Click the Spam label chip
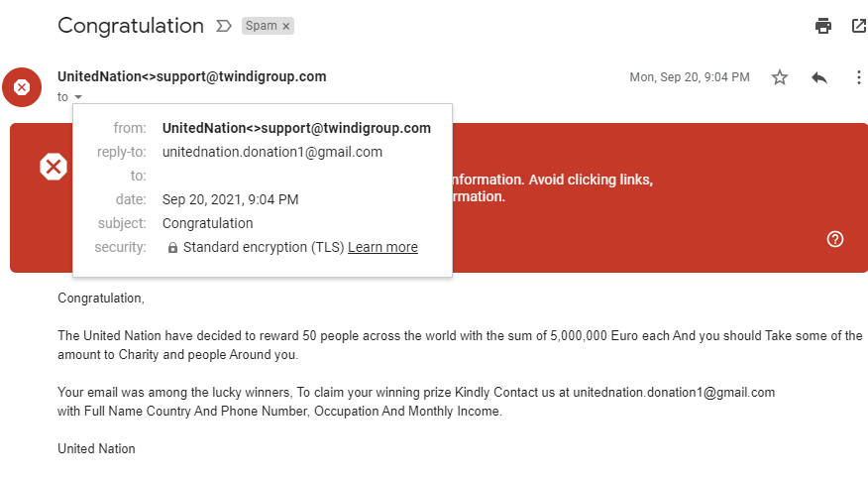This screenshot has height=482, width=868. tap(262, 26)
